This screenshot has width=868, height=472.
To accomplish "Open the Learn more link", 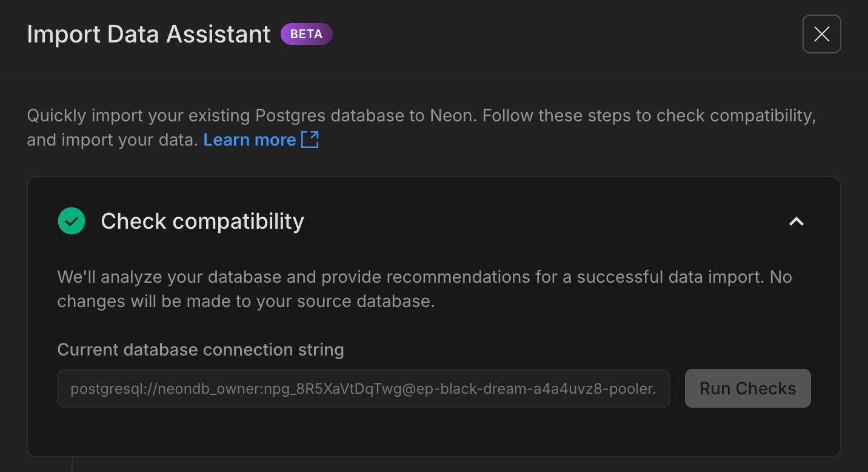I will [x=249, y=140].
